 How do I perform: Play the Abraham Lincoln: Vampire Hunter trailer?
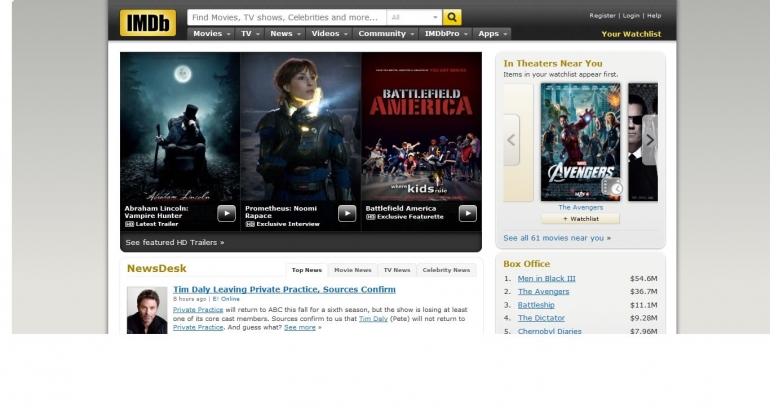coord(226,214)
